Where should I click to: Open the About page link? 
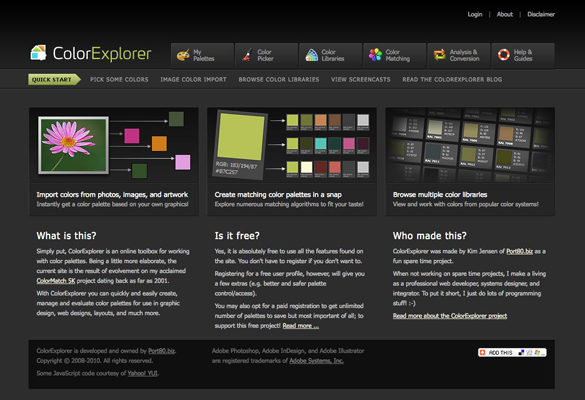click(505, 14)
